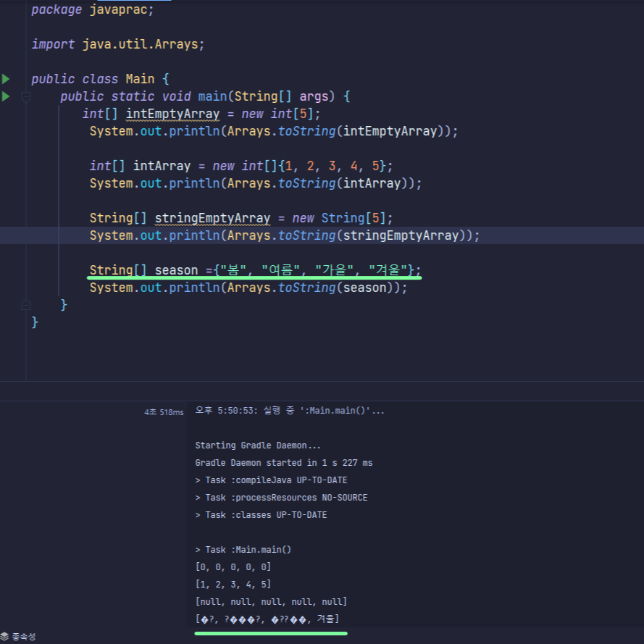
Task: Click the '[0, 0, 0, 0, 0]' output
Action: pos(233,567)
